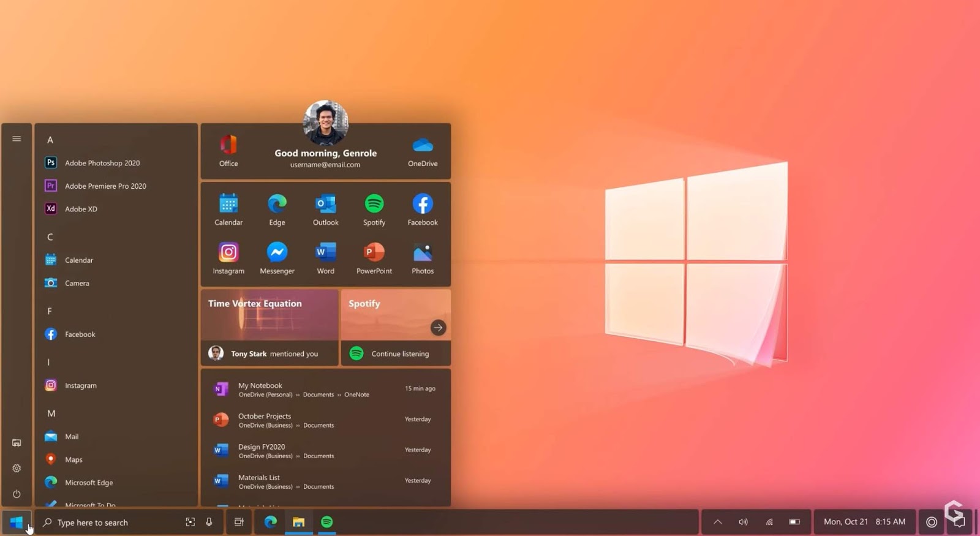The image size is (980, 536).
Task: Open the Time Vortex Equation card
Action: pos(269,315)
